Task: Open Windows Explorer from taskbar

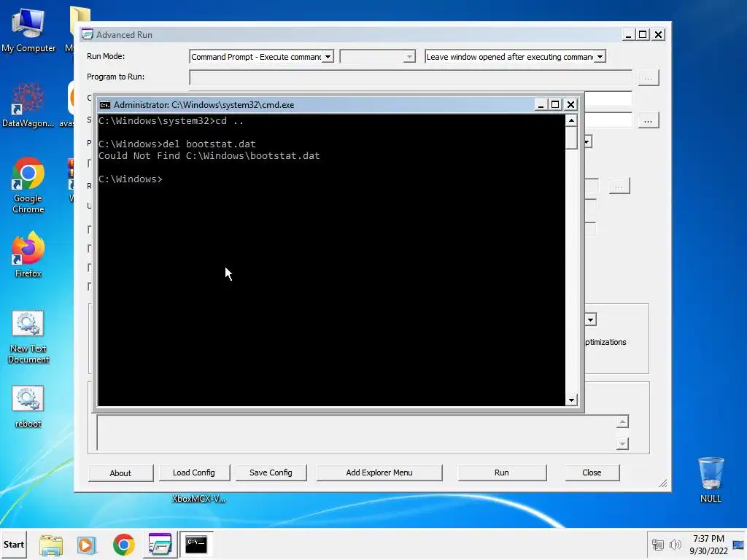Action: pos(51,545)
